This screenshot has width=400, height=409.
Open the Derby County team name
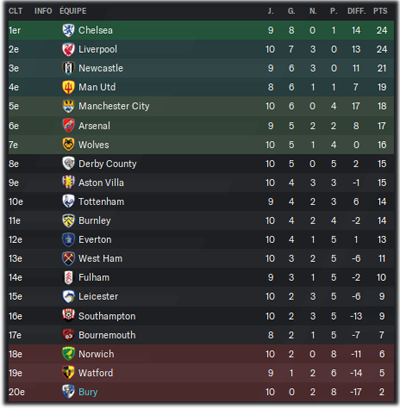tap(107, 164)
